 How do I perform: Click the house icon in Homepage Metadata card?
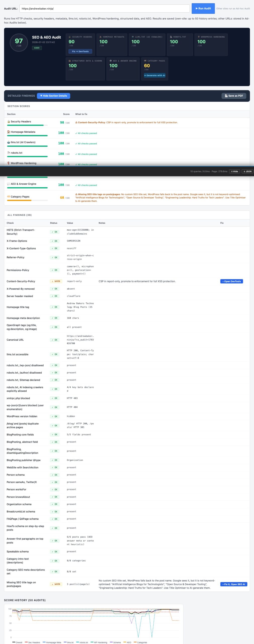[x=101, y=37]
